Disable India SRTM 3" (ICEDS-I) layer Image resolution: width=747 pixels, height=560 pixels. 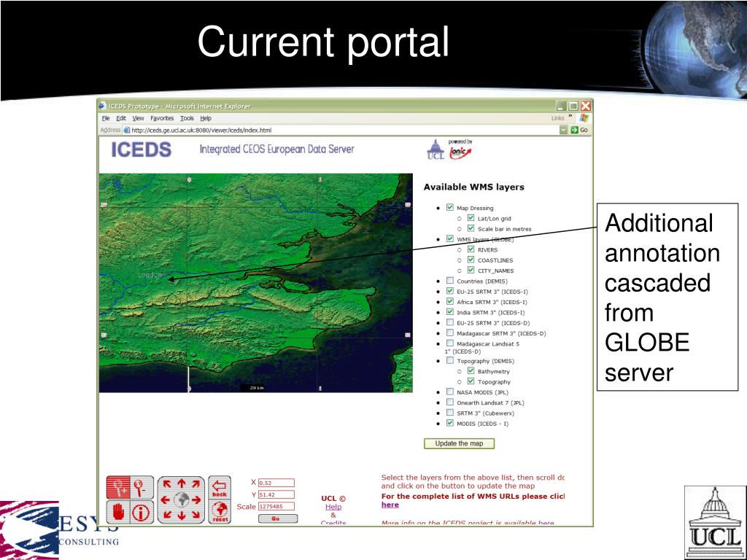[449, 312]
